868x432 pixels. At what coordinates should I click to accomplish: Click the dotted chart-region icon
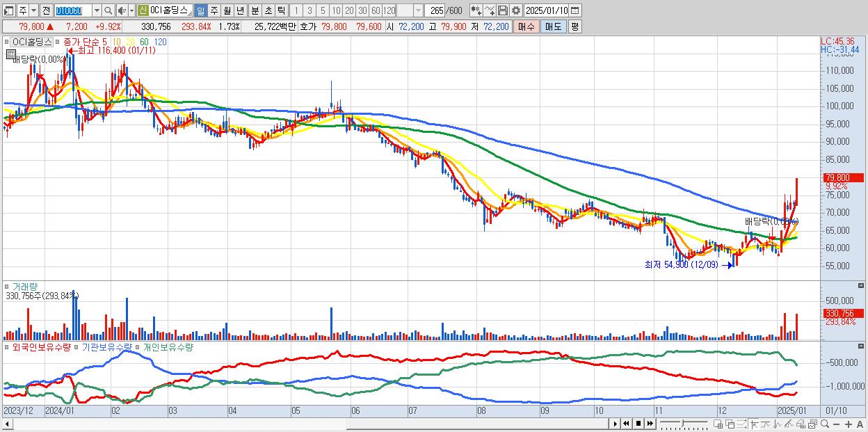(x=741, y=424)
